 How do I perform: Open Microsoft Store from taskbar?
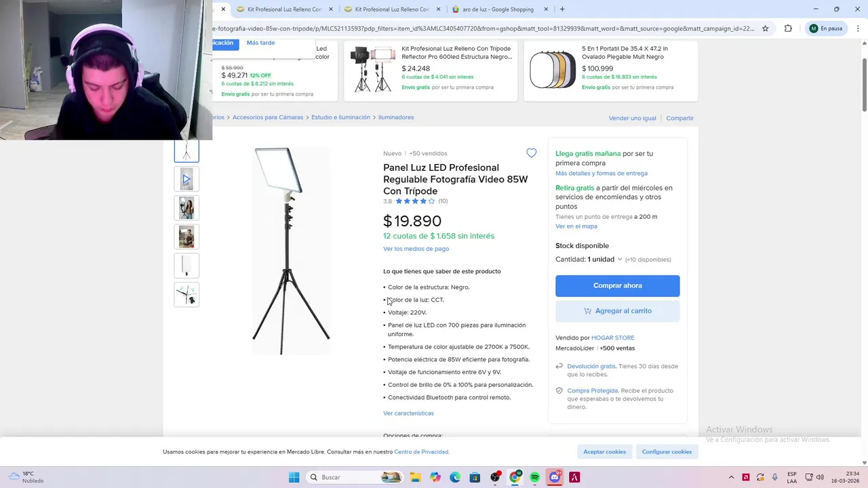(x=475, y=477)
